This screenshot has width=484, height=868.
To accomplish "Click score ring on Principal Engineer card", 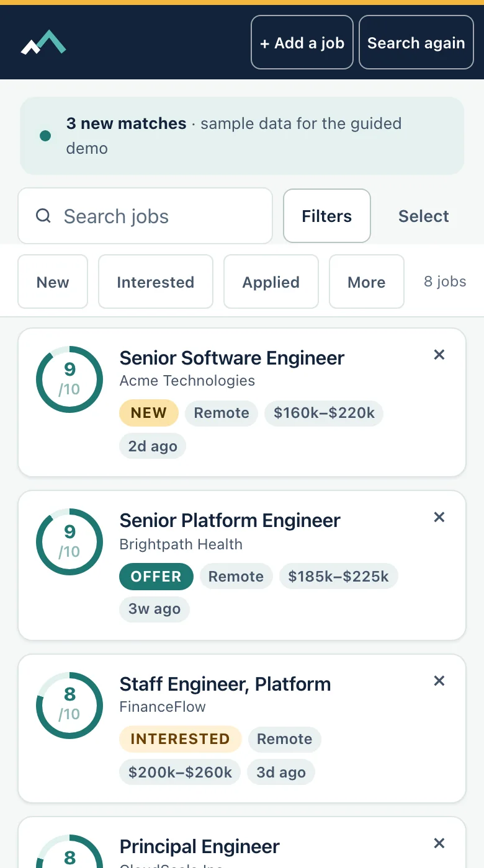I will (69, 852).
